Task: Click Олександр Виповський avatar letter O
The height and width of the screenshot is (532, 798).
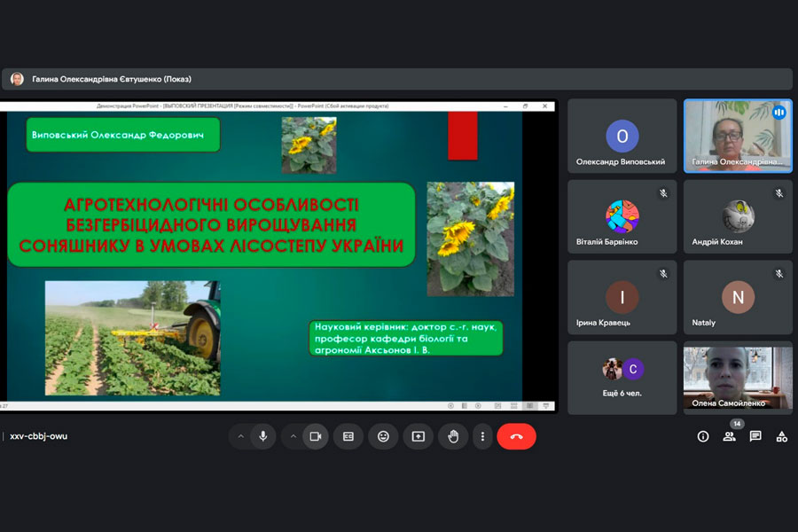Action: point(622,136)
